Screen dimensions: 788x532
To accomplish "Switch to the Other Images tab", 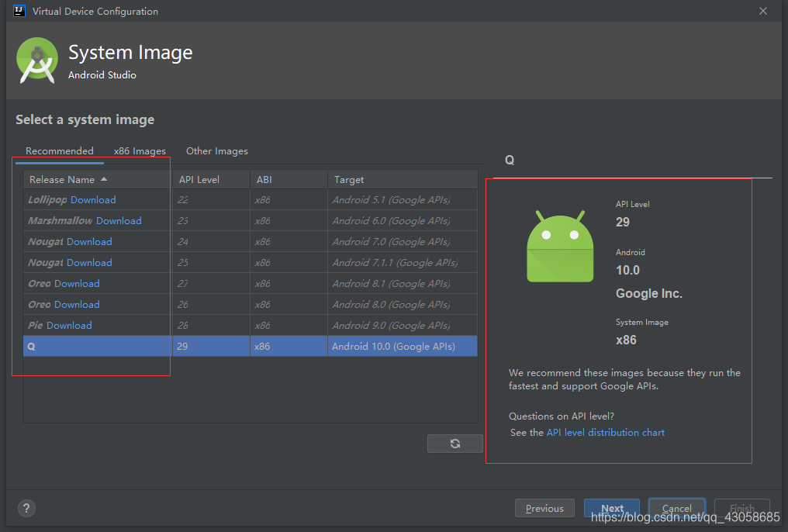I will click(x=217, y=150).
